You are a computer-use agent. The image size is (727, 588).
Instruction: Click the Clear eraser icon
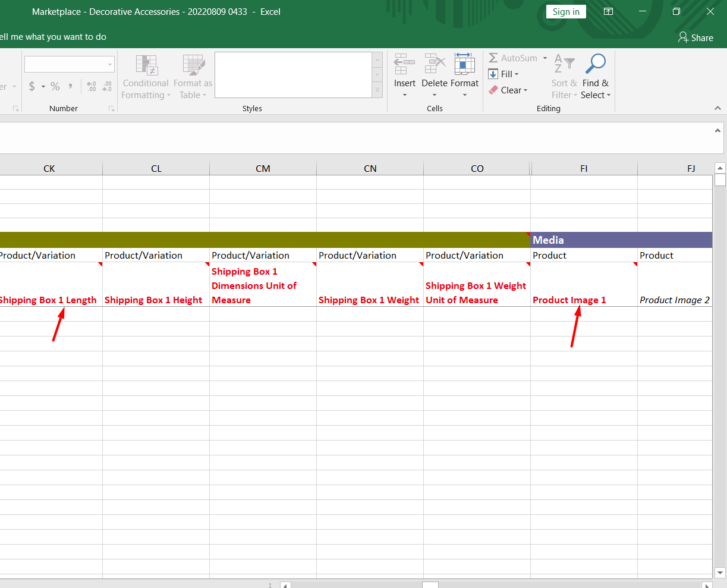(493, 90)
